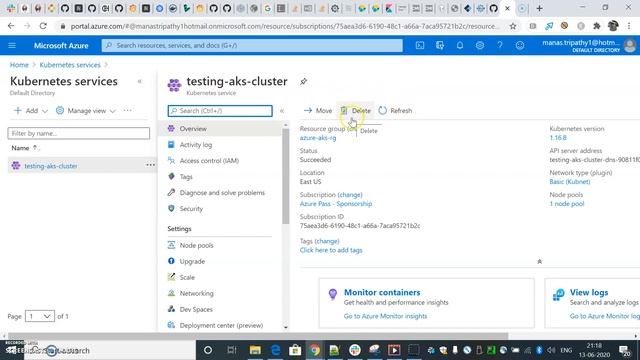This screenshot has width=640, height=360.
Task: Open File Explorer from the taskbar
Action: click(255, 350)
